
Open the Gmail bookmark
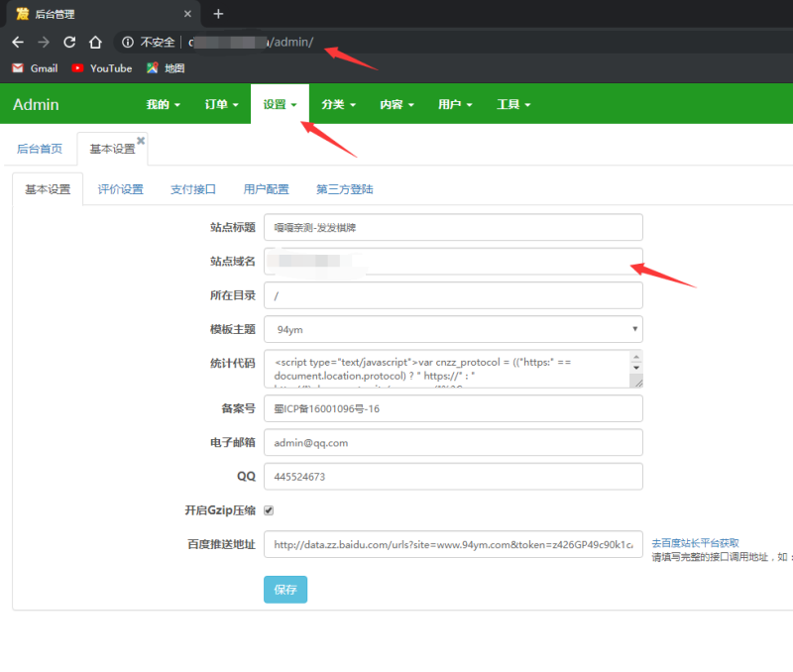[x=35, y=68]
